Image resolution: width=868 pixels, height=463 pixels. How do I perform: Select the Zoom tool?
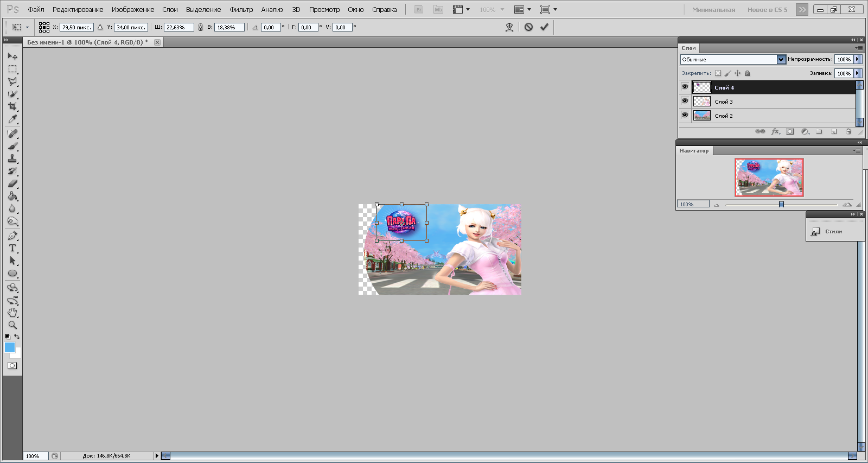tap(12, 325)
